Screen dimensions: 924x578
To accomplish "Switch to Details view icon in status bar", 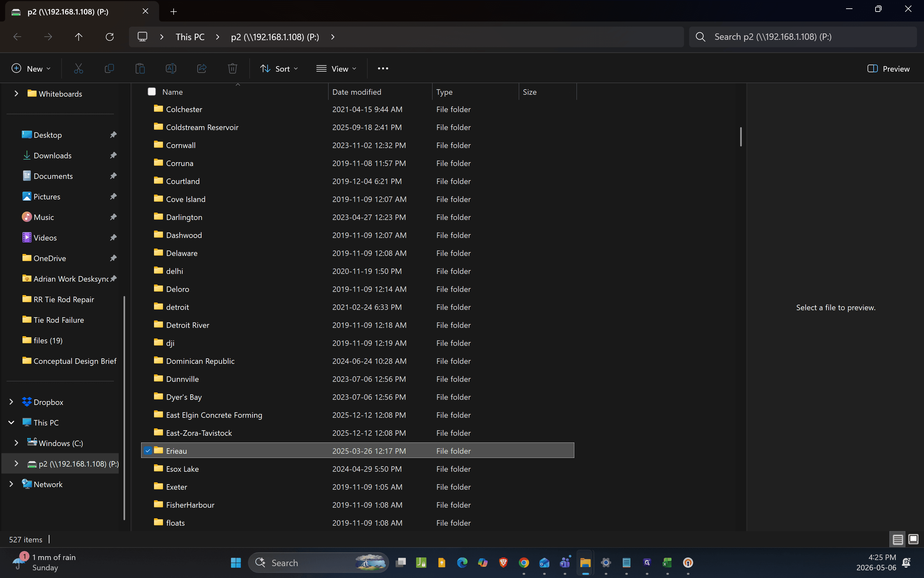I will coord(898,539).
